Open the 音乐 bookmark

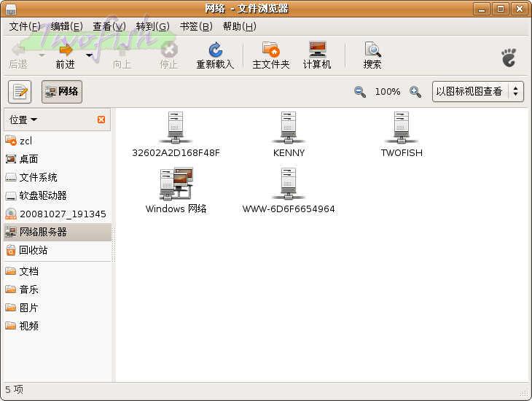click(x=58, y=289)
